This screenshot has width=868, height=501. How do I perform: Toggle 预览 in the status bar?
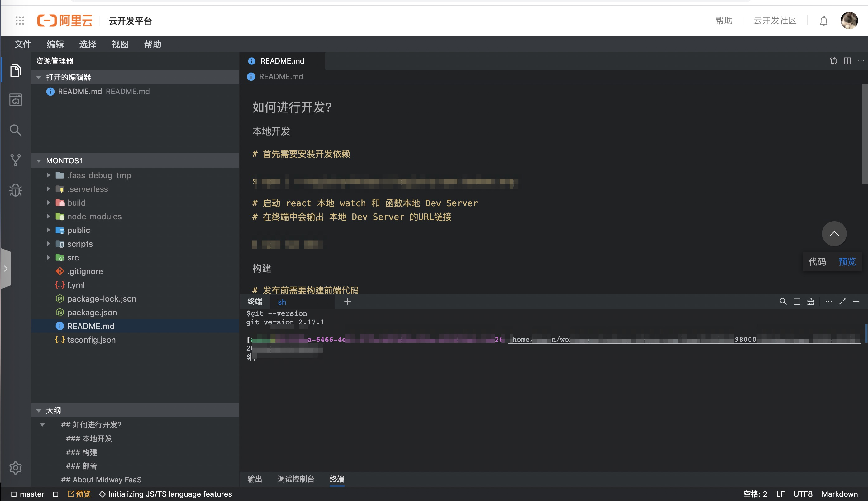[79, 494]
